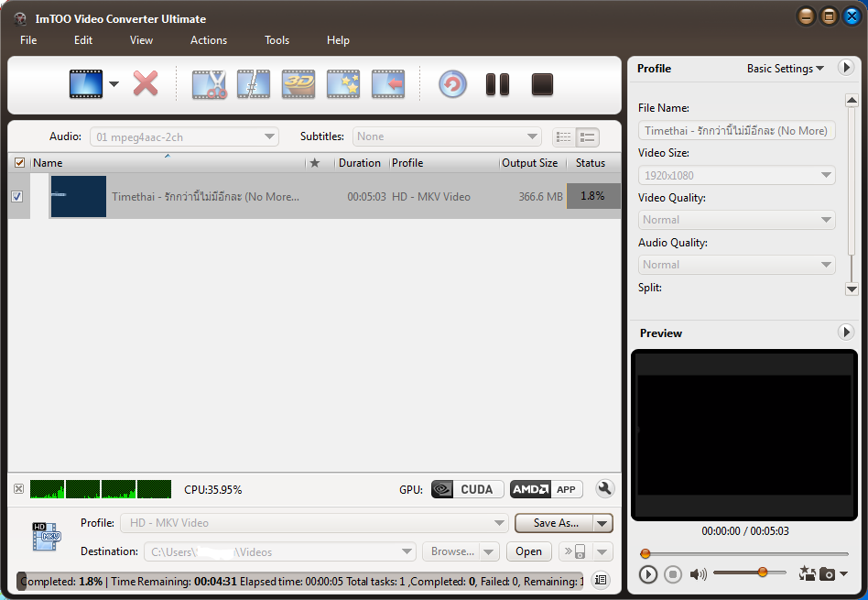Expand the Save As dropdown arrow
This screenshot has height=600, width=868.
coord(602,523)
